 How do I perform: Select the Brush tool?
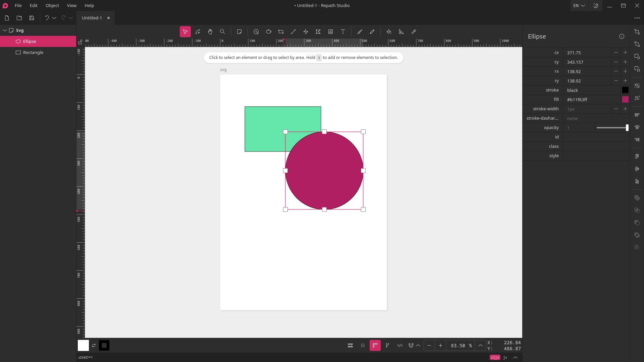(360, 32)
